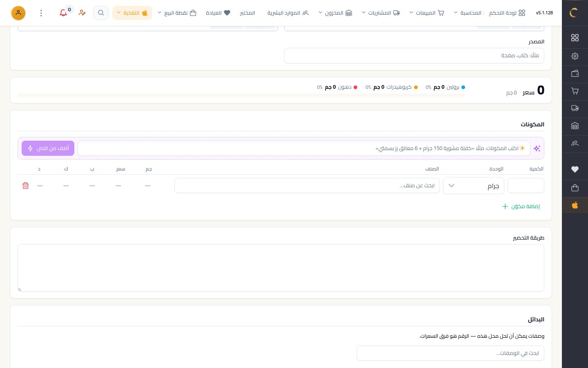Image resolution: width=588 pixels, height=368 pixels.
Task: Open delivery truck icon in sidebar
Action: point(575,108)
